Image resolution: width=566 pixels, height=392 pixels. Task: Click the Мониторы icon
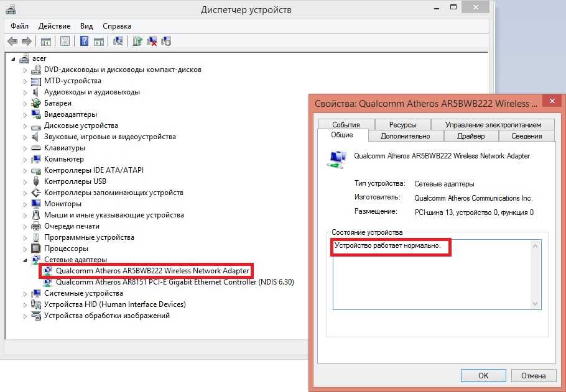[35, 204]
